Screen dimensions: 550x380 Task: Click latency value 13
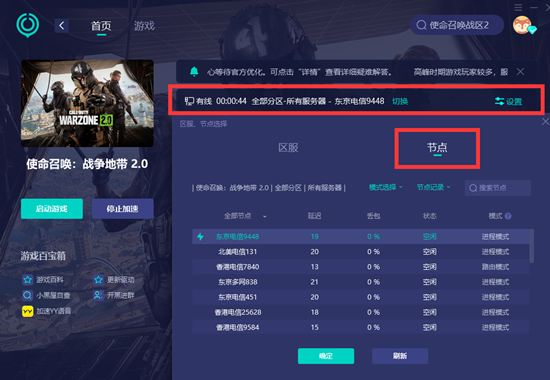[x=315, y=267]
